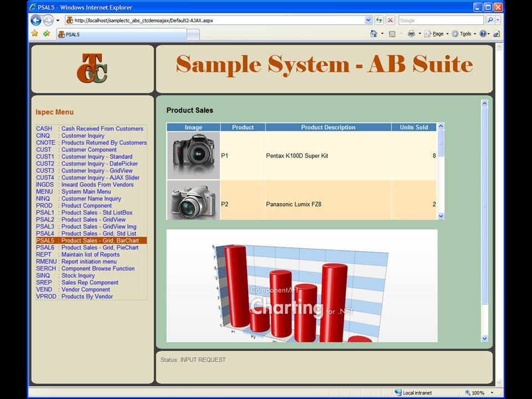Click the Product Description column header
Image resolution: width=532 pixels, height=399 pixels.
pyautogui.click(x=328, y=127)
